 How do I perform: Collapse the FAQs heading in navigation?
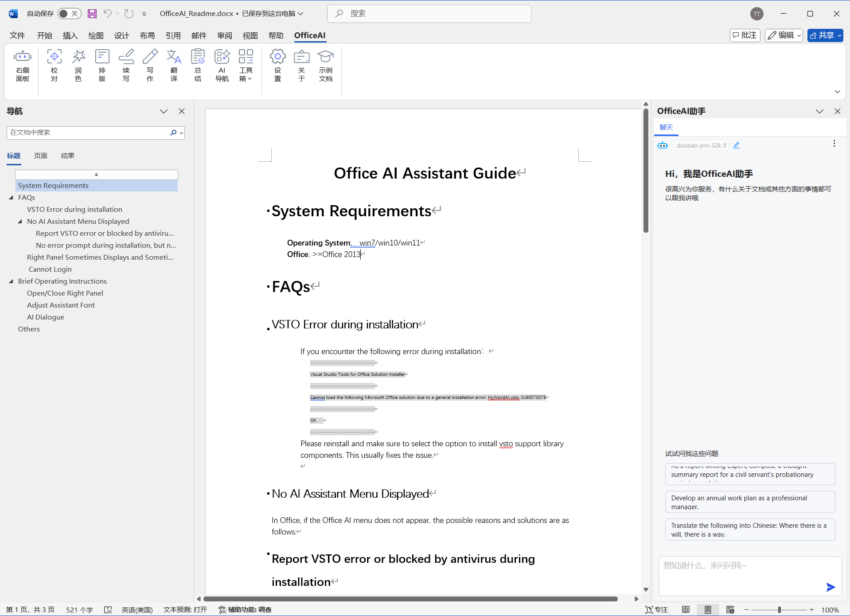coord(11,198)
